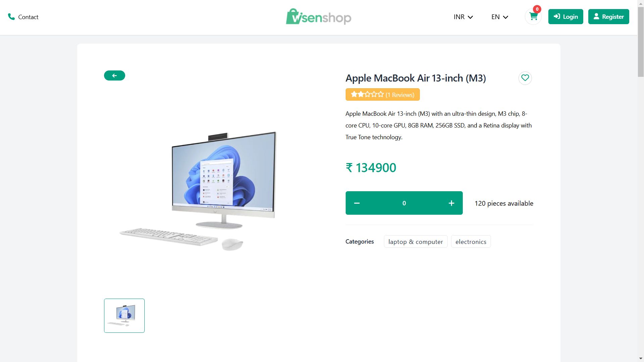
Task: Click the cart item count badge
Action: tap(537, 9)
